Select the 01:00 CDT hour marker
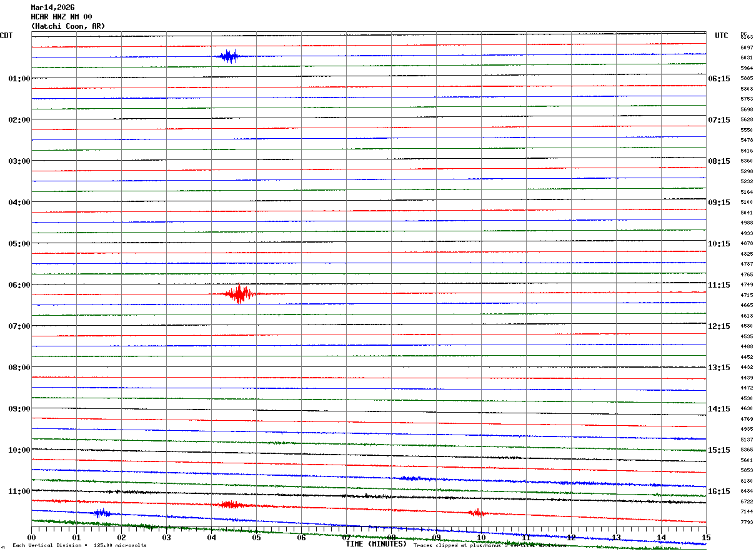 19,79
